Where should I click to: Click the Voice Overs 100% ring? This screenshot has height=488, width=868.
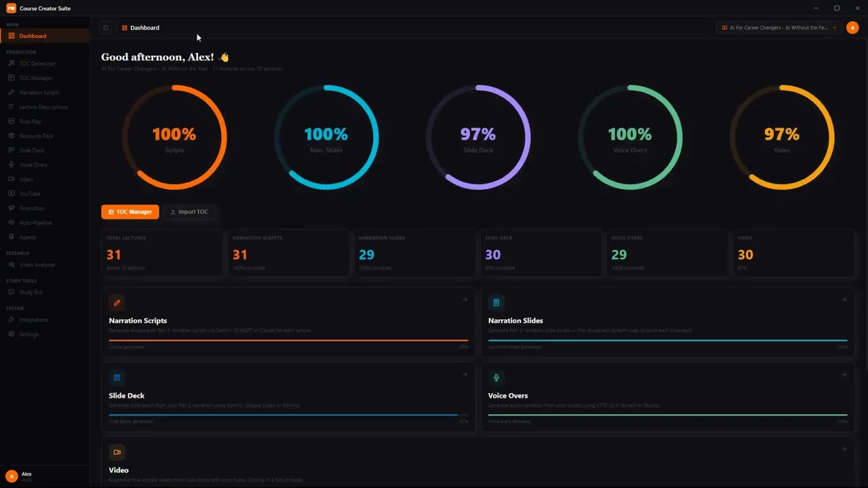[x=630, y=138]
